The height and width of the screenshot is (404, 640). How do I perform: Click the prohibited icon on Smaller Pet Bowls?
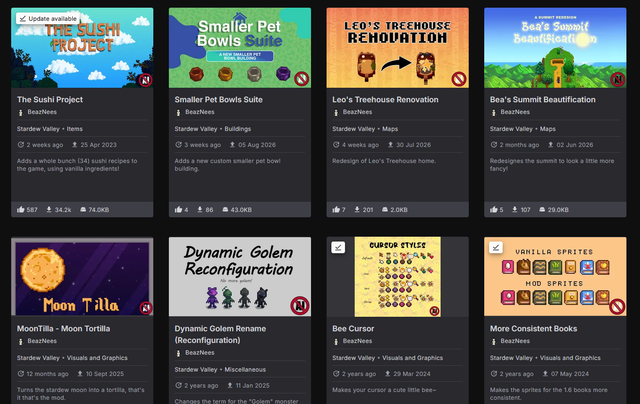tap(302, 78)
